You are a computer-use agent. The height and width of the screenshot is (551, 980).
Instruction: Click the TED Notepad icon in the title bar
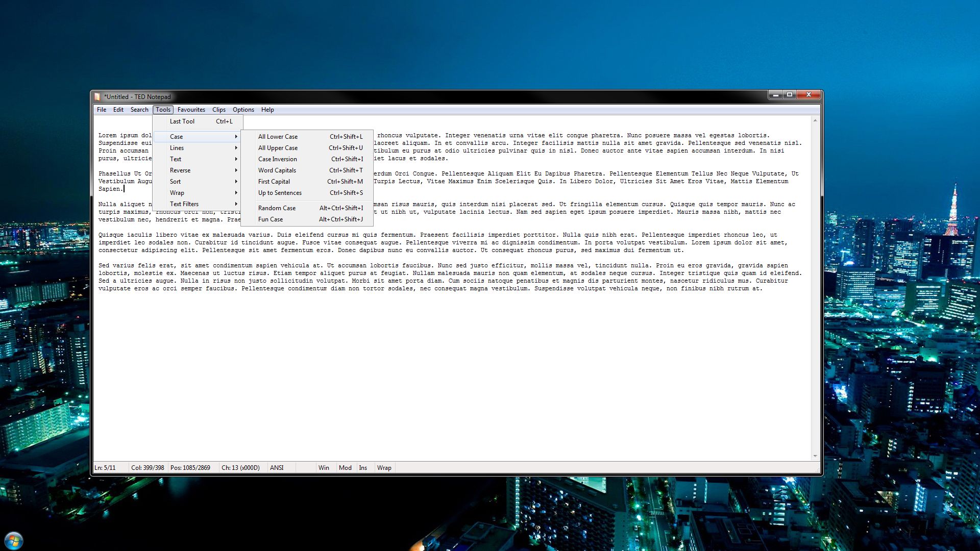pos(99,96)
